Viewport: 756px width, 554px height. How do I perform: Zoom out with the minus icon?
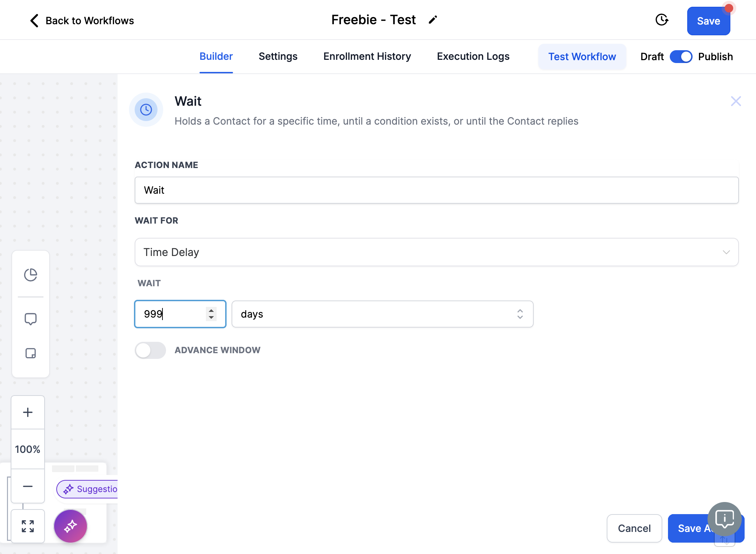coord(28,486)
